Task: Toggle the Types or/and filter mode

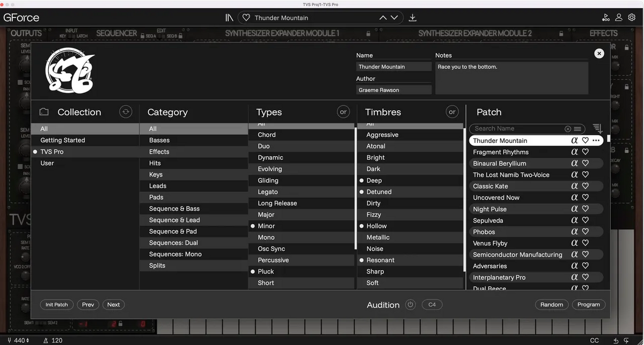Action: [343, 112]
